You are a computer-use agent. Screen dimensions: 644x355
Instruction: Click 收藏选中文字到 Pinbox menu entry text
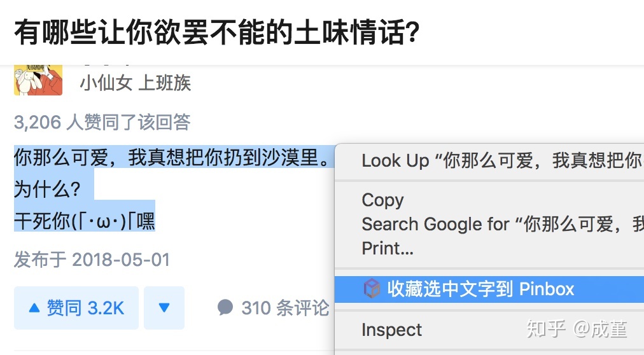point(480,289)
